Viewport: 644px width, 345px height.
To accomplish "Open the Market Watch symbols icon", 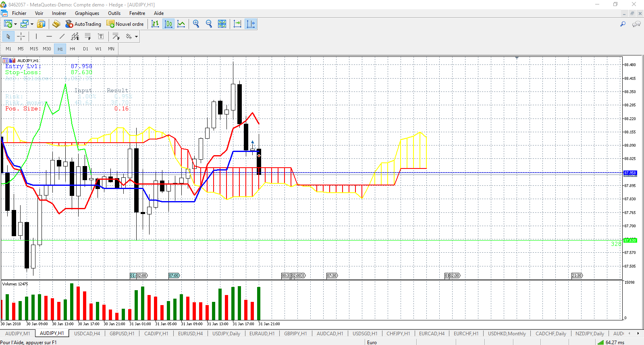I will (41, 24).
